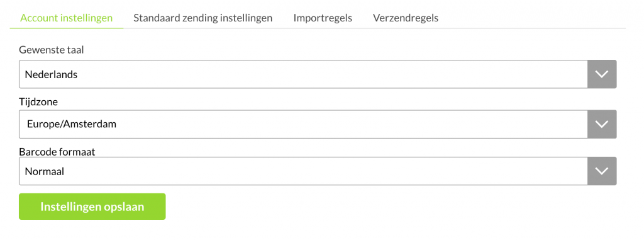Click the Tijdzone field label
Viewport: 644px width, 240px height.
click(x=38, y=101)
